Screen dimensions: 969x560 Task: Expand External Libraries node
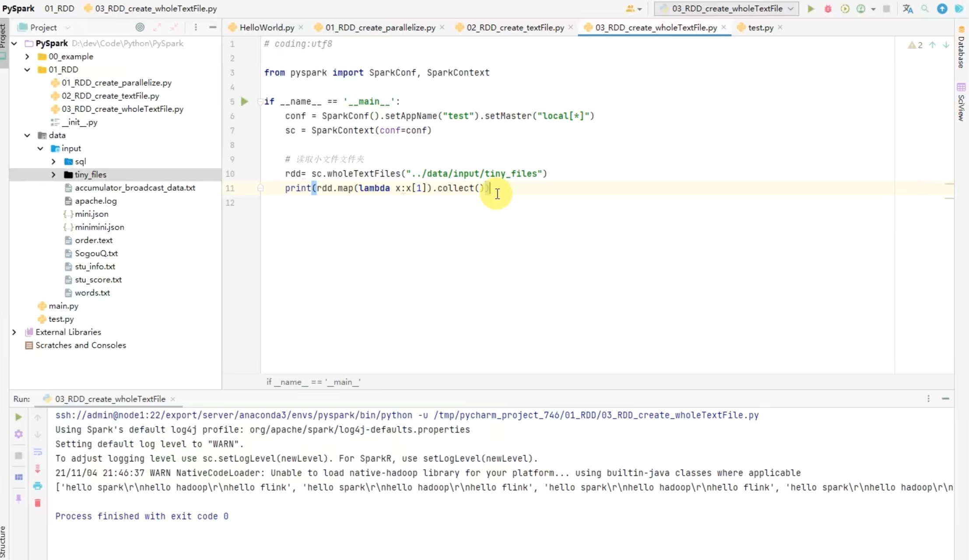tap(14, 332)
